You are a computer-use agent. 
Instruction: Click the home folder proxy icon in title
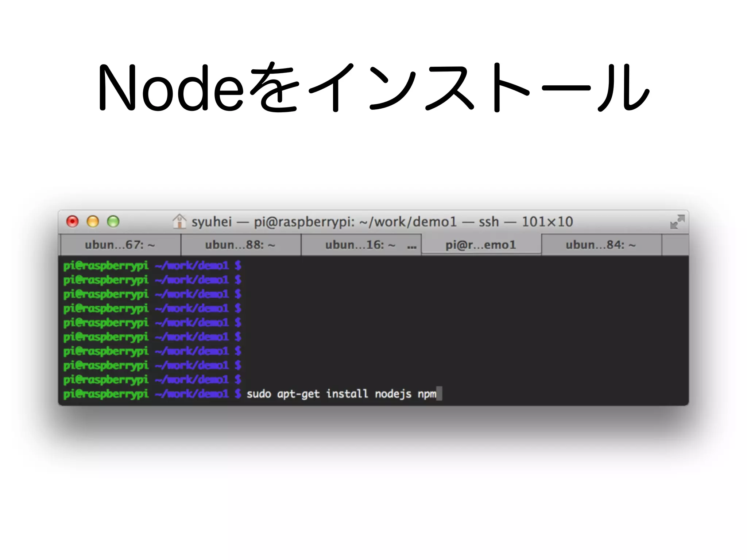(x=179, y=221)
